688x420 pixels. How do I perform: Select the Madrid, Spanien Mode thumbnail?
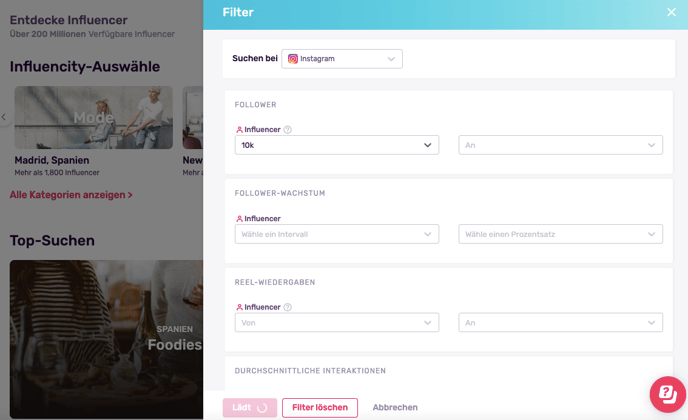tap(93, 118)
